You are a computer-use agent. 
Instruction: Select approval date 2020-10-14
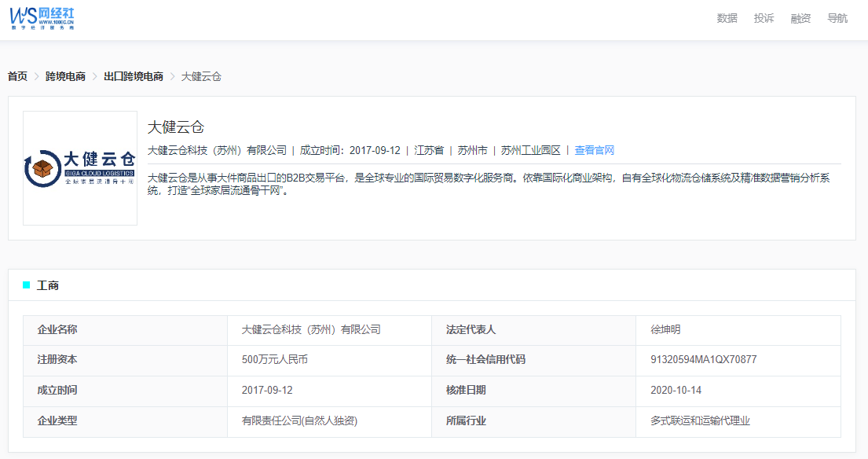click(x=676, y=391)
